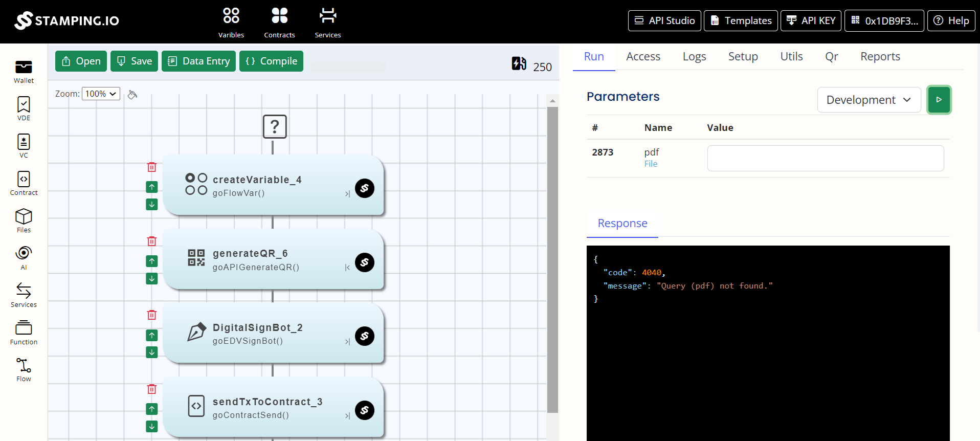Switch to the Logs tab
Image resolution: width=980 pixels, height=441 pixels.
pos(694,57)
